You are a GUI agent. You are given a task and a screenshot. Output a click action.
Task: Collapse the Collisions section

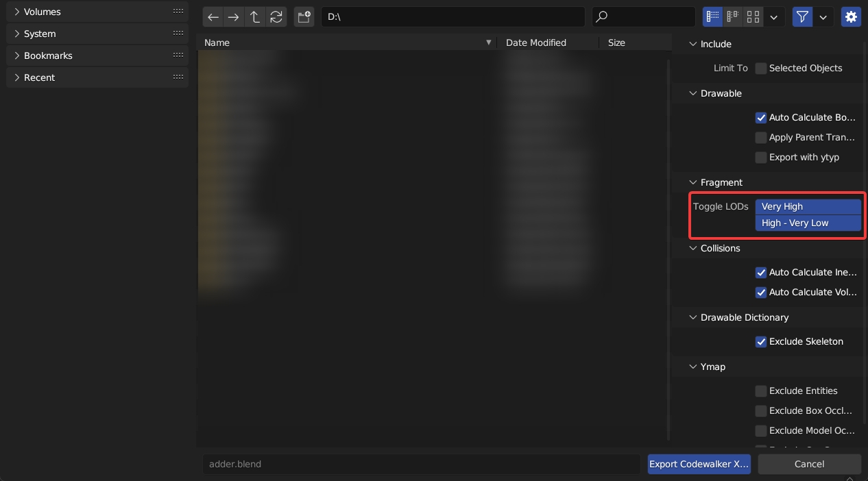693,249
